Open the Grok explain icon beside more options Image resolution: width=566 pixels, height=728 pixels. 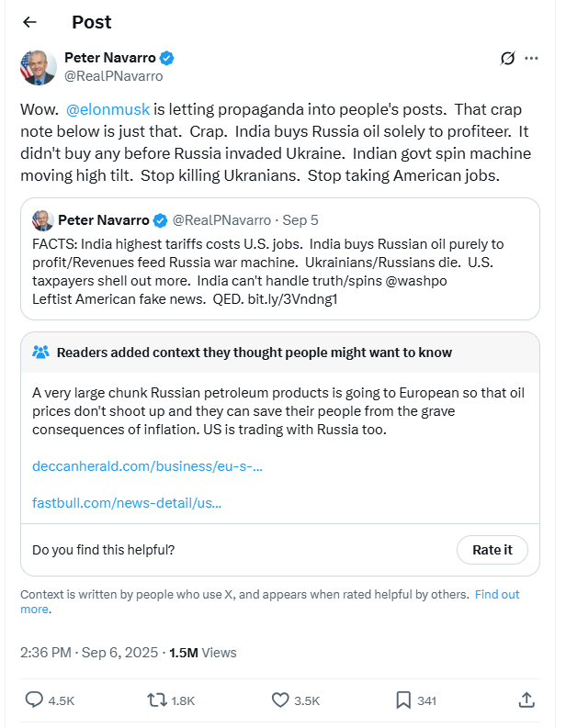pyautogui.click(x=507, y=59)
